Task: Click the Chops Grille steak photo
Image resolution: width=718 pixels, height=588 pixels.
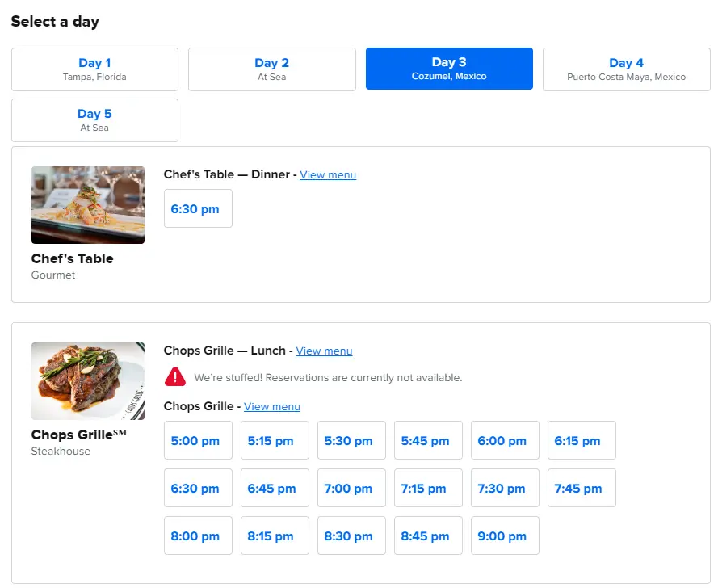Action: (x=88, y=380)
